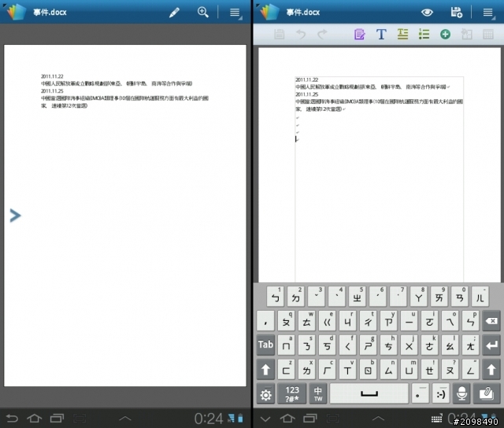Tap the ㄅ key with number 1

[276, 297]
